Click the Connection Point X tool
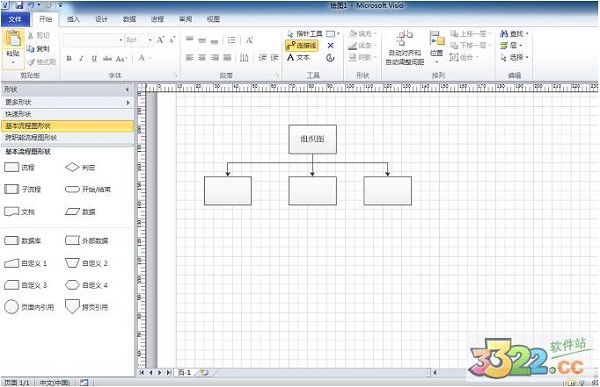Image resolution: width=600 pixels, height=387 pixels. tap(331, 46)
